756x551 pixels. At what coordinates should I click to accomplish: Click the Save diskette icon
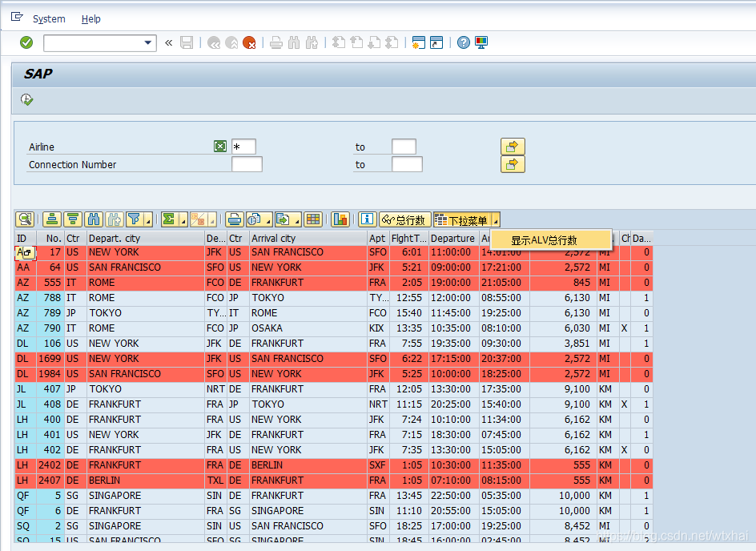187,42
